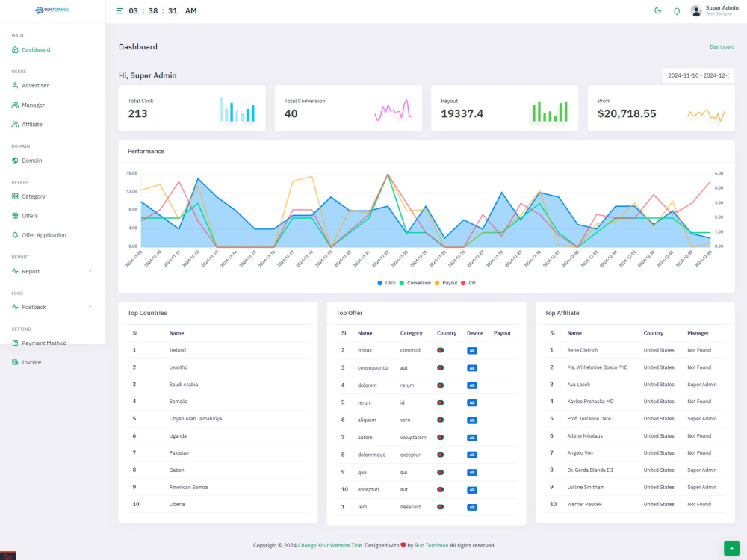Click the Manager column header in Top Affiliate

(x=698, y=333)
